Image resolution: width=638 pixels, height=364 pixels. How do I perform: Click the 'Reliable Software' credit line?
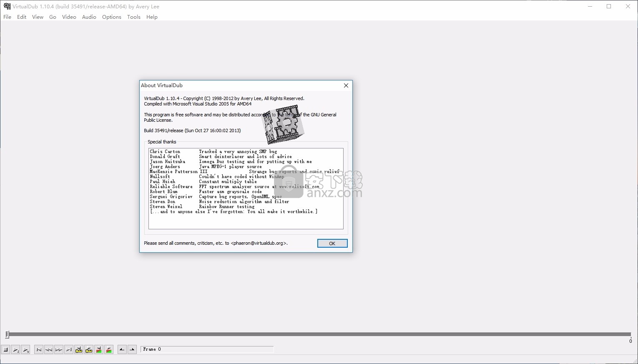click(x=235, y=187)
